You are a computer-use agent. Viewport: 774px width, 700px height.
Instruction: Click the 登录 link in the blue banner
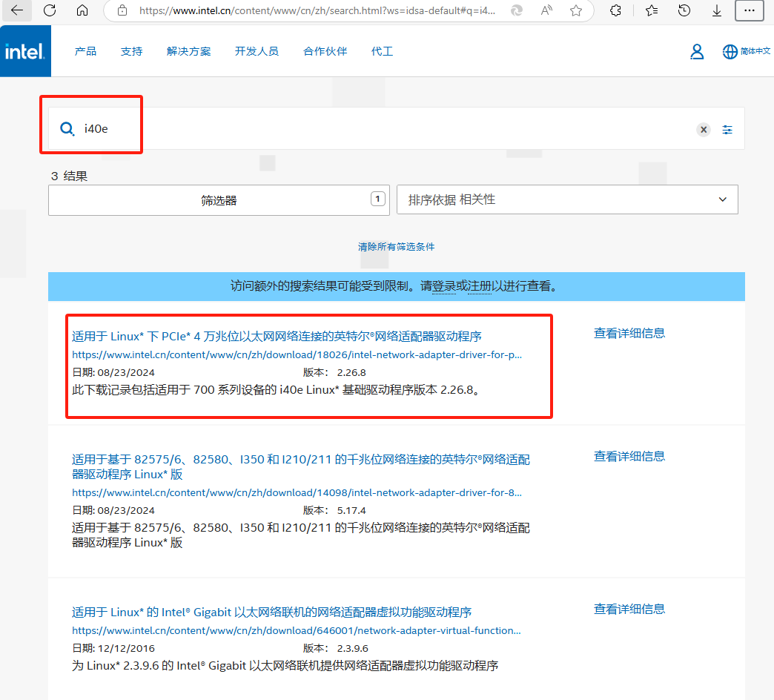tap(444, 286)
